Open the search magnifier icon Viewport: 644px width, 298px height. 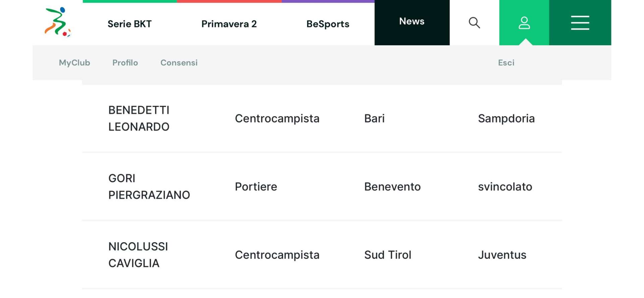coord(474,23)
